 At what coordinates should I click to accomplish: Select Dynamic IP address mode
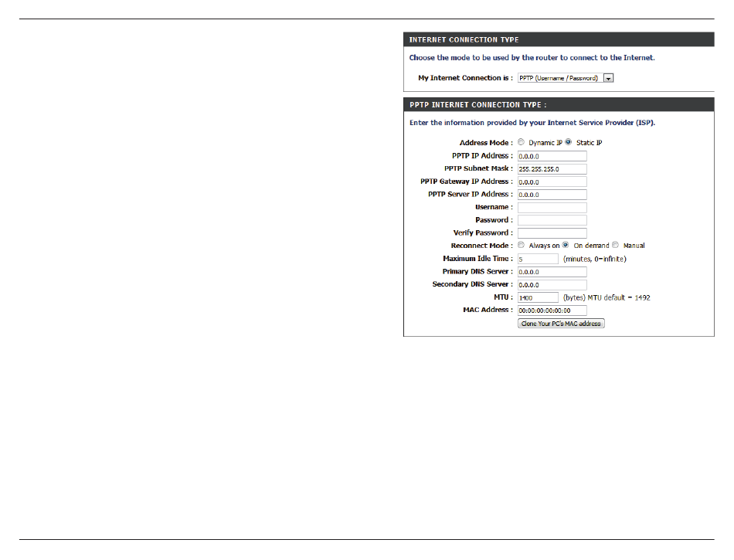521,142
